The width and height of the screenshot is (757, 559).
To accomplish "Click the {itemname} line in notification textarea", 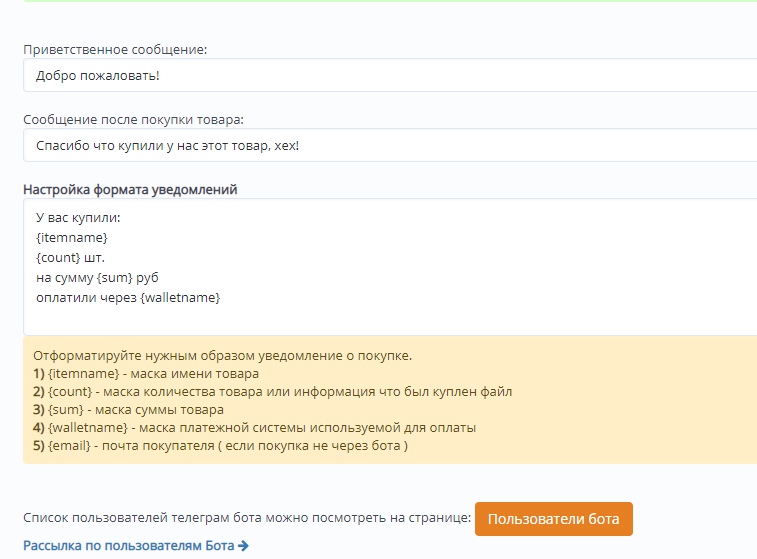I will tap(72, 238).
